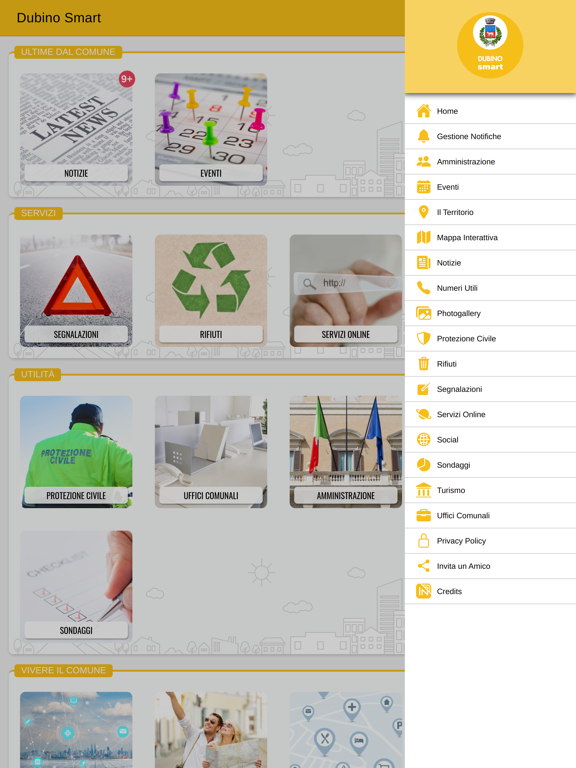Click the pencil note icon for Segnalazioni
Viewport: 576px width, 768px height.
tap(423, 389)
